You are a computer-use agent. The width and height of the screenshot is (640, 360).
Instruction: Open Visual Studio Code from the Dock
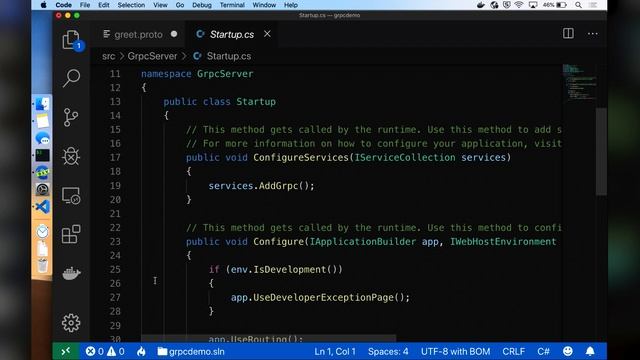42,207
